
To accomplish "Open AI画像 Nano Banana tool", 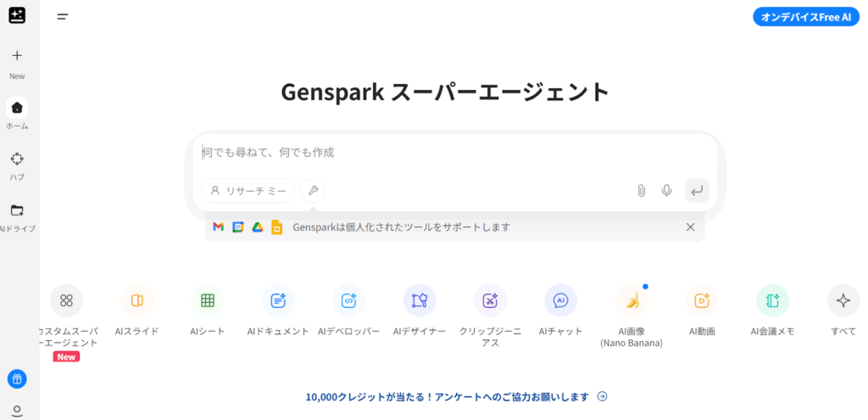I will (x=632, y=300).
